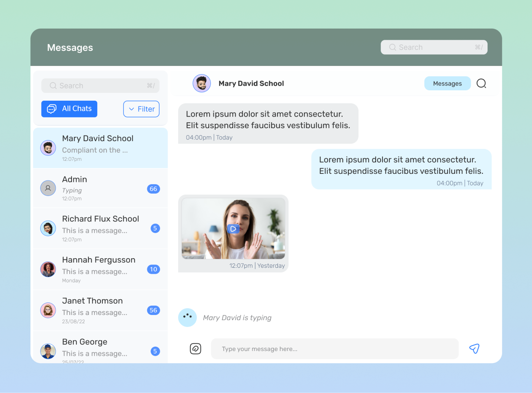Click the 5 unread badge on Ben George
The width and height of the screenshot is (532, 393).
coord(155,351)
